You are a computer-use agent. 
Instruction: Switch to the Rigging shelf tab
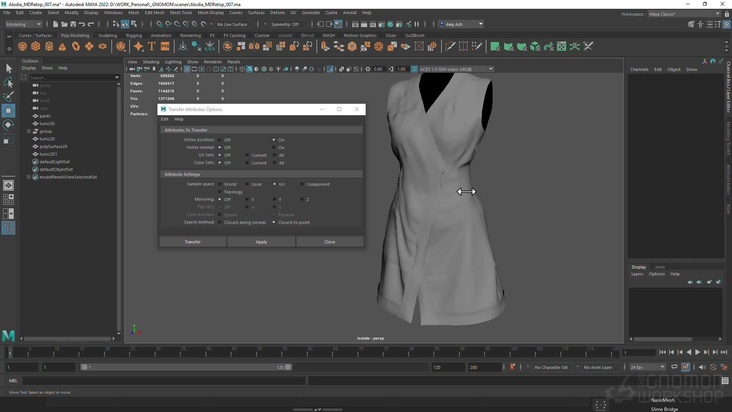coord(134,35)
